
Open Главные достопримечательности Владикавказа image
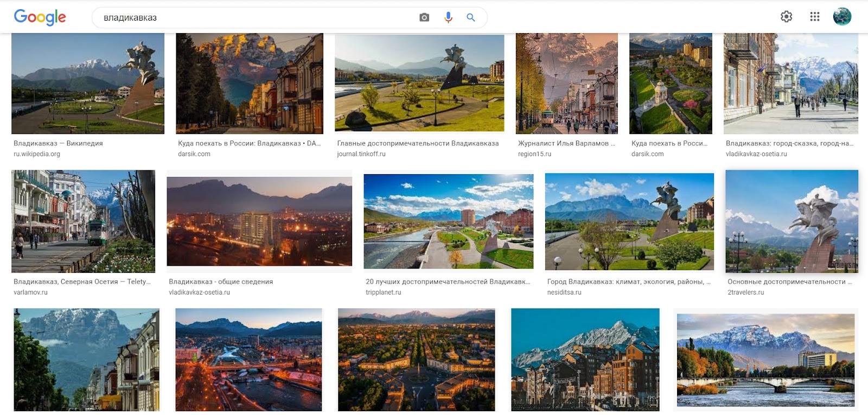point(419,83)
